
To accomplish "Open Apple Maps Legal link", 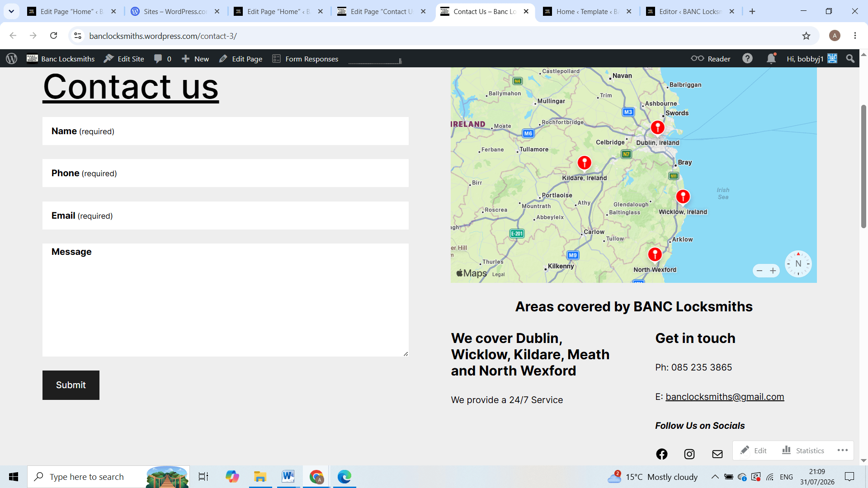I will [x=499, y=274].
